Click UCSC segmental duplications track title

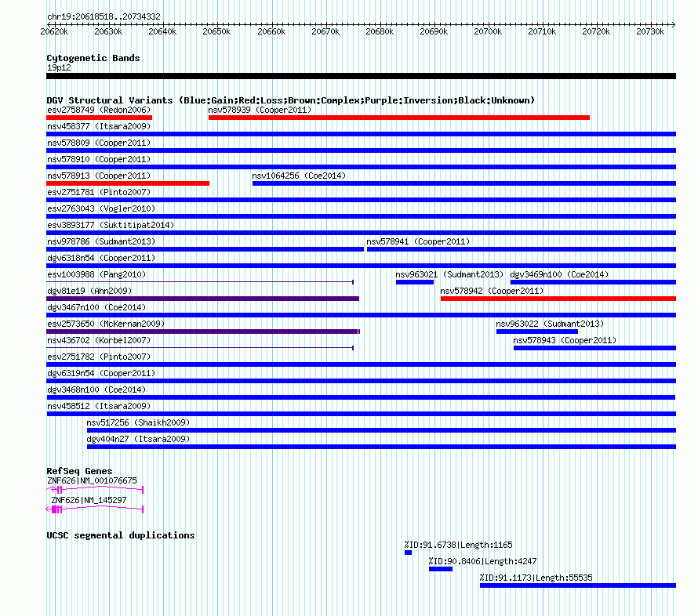[121, 535]
